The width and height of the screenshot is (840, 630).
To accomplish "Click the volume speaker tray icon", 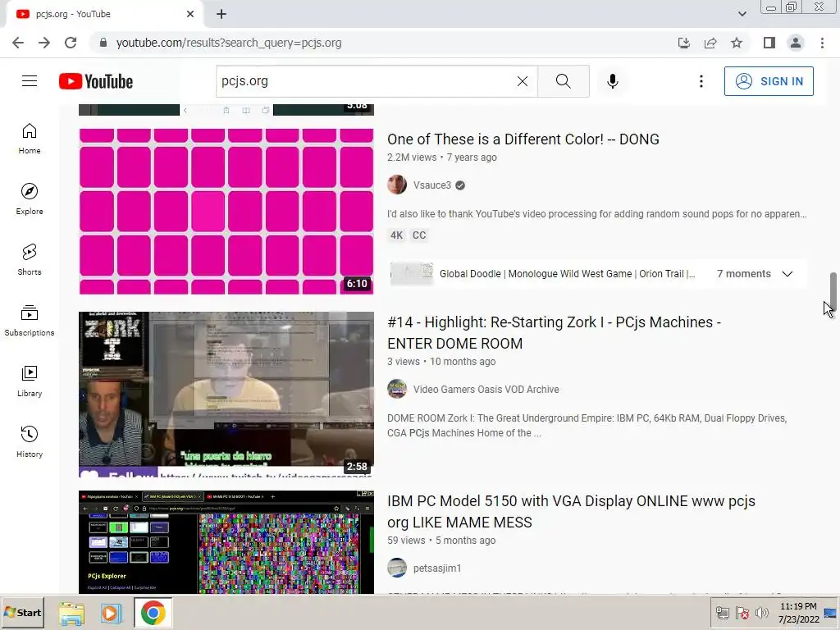I will click(x=761, y=613).
